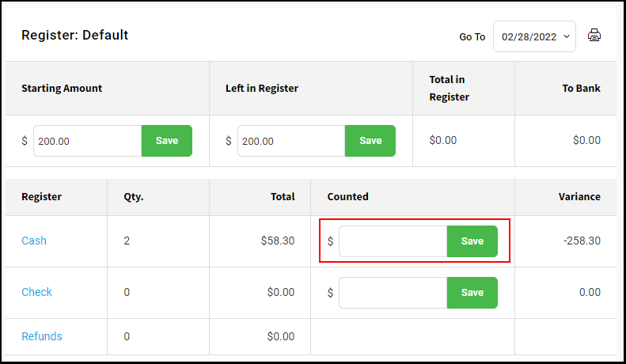Save the Cash counted amount
626x364 pixels.
pyautogui.click(x=472, y=241)
